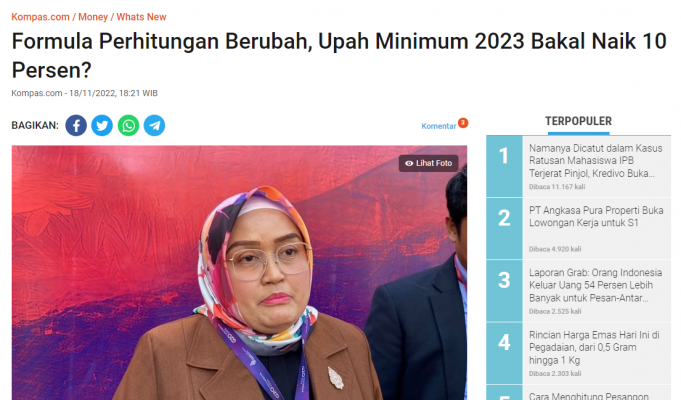
Task: Click popular ranking number 1 box
Action: (504, 166)
